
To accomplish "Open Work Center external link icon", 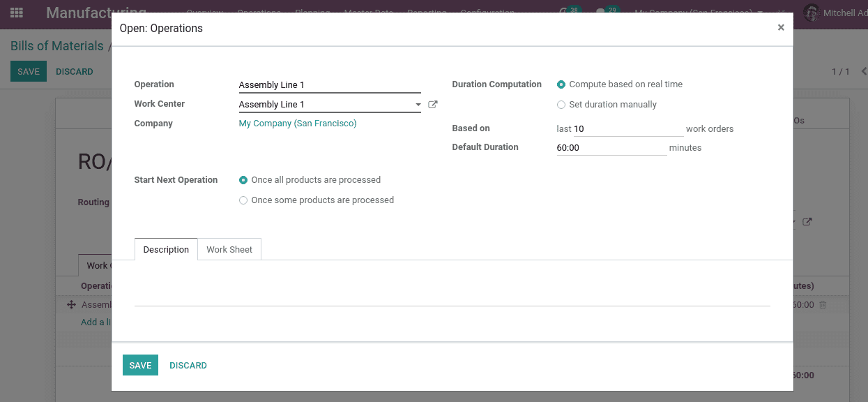I will tap(433, 105).
